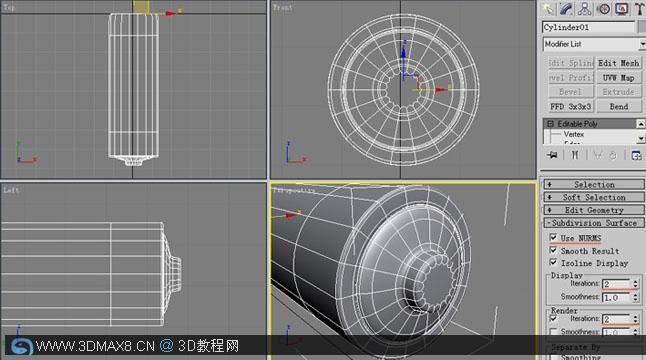Click the FFD 3x3x3 modifier button
The height and width of the screenshot is (360, 646).
(x=571, y=106)
